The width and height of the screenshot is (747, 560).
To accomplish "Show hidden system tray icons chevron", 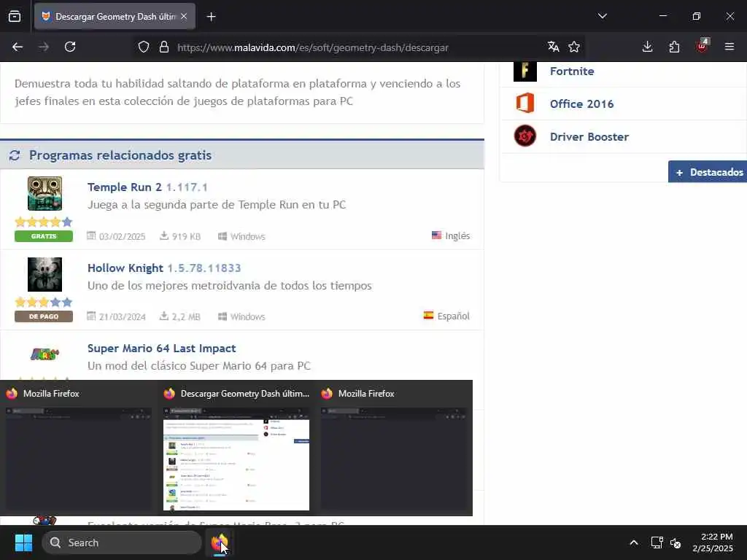I will pyautogui.click(x=634, y=542).
